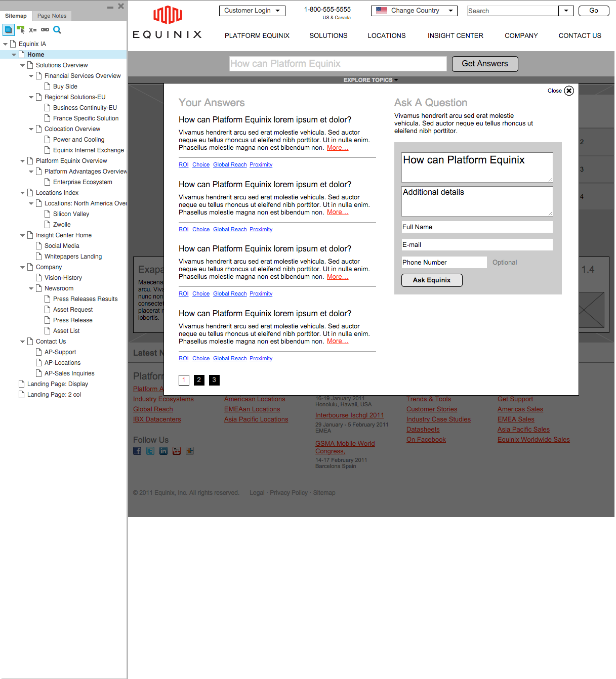
Task: Open the Platform Equinix nav menu
Action: [x=257, y=35]
